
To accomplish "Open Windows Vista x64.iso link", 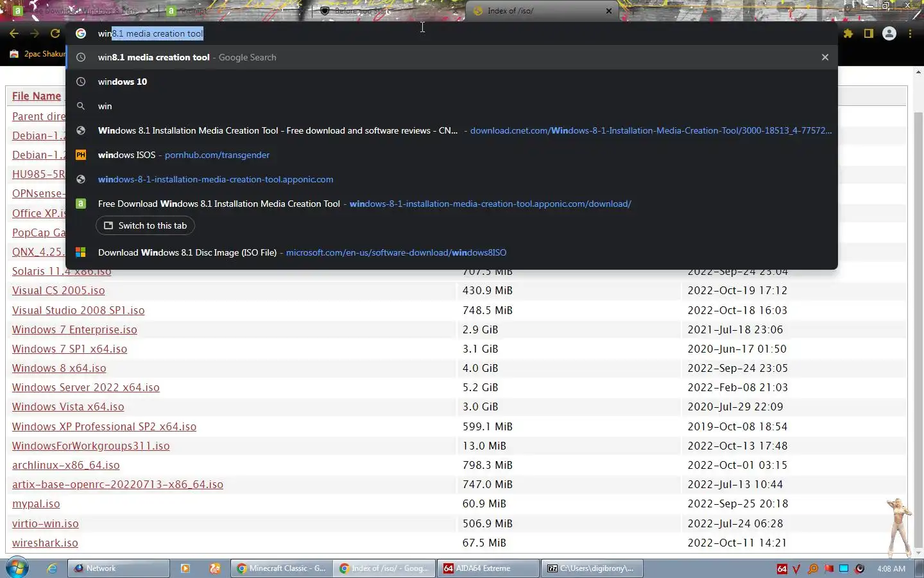I will pos(68,407).
